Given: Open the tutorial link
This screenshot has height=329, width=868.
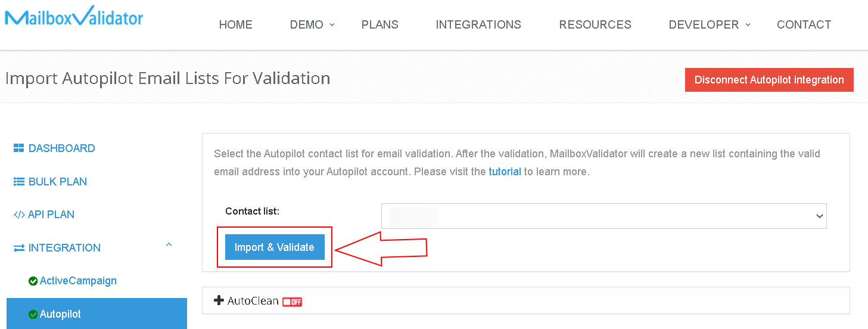Looking at the screenshot, I should point(505,172).
